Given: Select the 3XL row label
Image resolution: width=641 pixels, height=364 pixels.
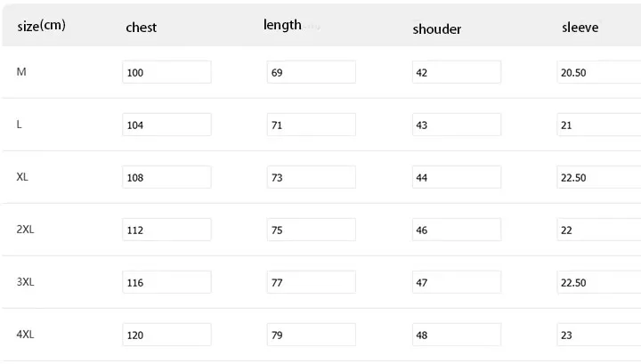Looking at the screenshot, I should [x=25, y=282].
